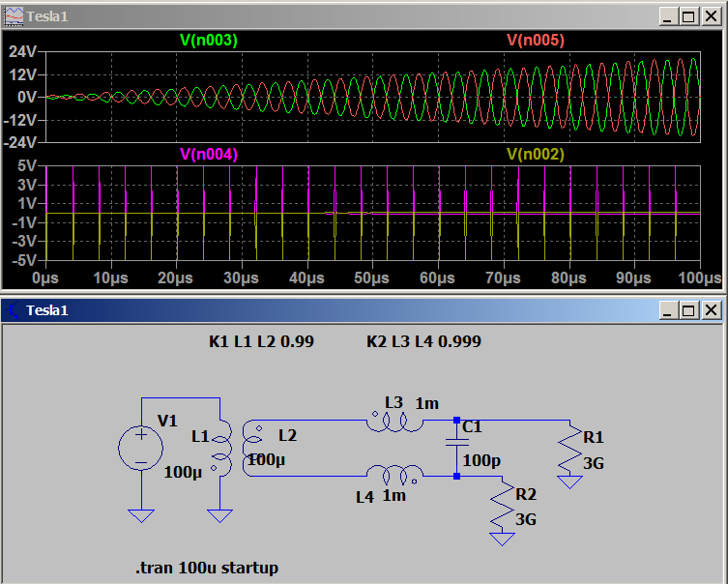Select the K1 L1 L2 0.99 directive
This screenshot has height=584, width=728.
click(261, 342)
